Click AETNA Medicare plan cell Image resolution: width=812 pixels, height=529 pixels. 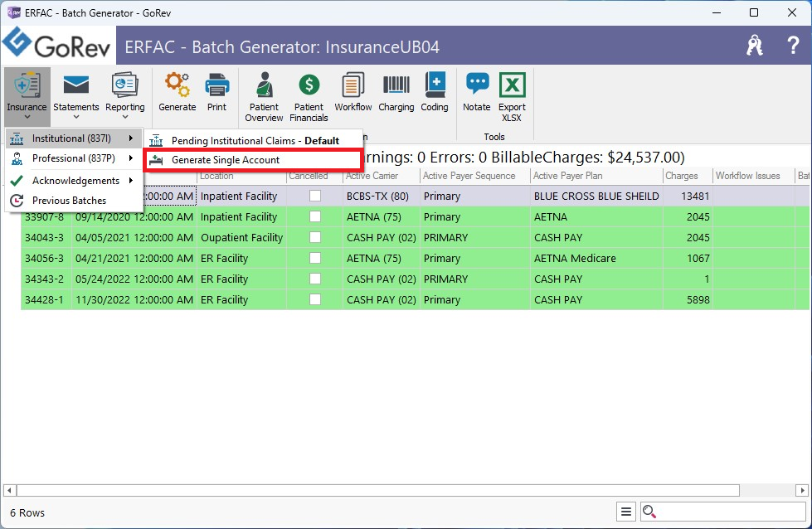(596, 258)
